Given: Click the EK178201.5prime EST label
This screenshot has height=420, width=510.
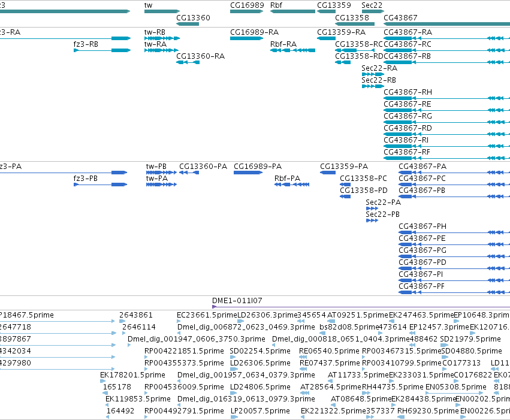Looking at the screenshot, I should 132,375.
